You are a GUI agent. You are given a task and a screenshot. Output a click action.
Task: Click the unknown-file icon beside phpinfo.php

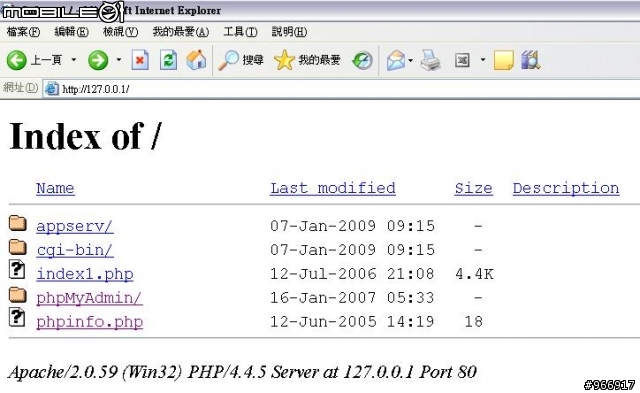coord(17,317)
